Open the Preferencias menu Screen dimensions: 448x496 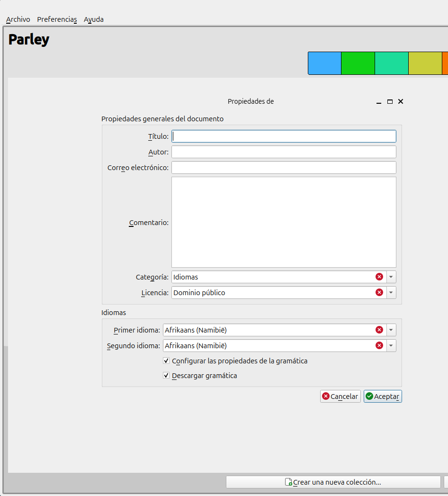click(57, 19)
